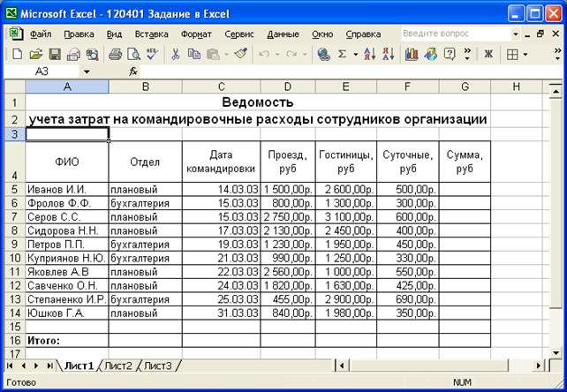Image resolution: width=567 pixels, height=392 pixels.
Task: Click inside the Введите вопрос help box
Action: tap(456, 34)
